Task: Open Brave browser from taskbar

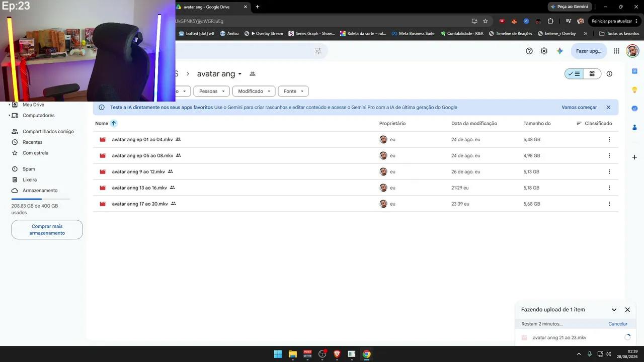Action: pos(337,354)
